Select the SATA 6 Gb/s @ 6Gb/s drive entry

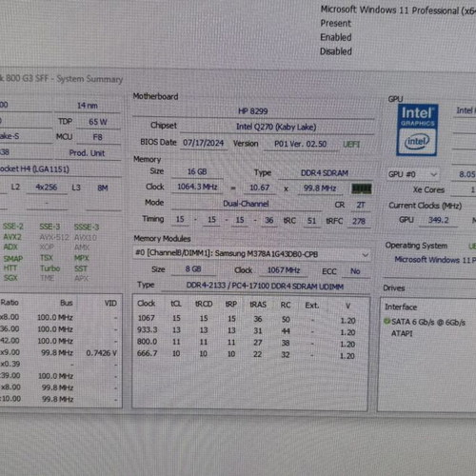[428, 322]
